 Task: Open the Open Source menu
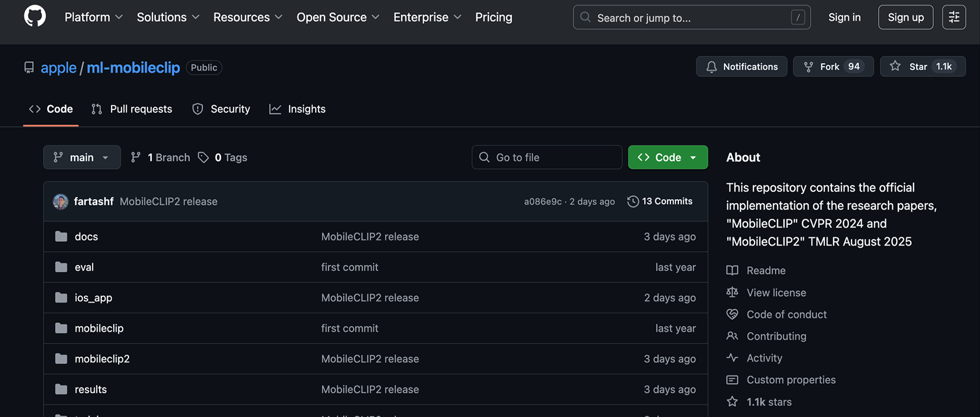coord(338,17)
